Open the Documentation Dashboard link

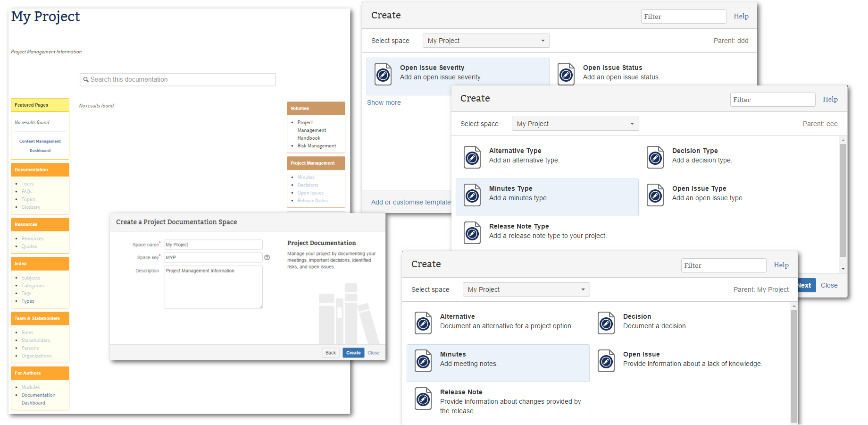[x=38, y=399]
